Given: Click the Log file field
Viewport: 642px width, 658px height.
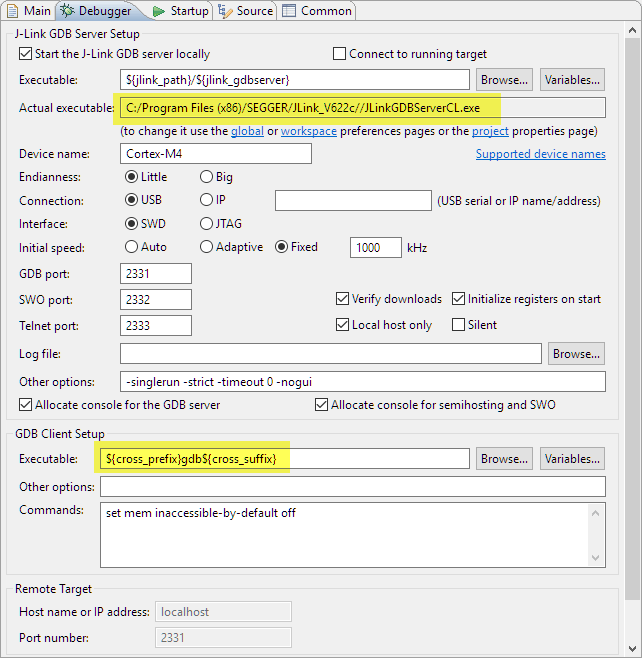Looking at the screenshot, I should click(x=331, y=354).
